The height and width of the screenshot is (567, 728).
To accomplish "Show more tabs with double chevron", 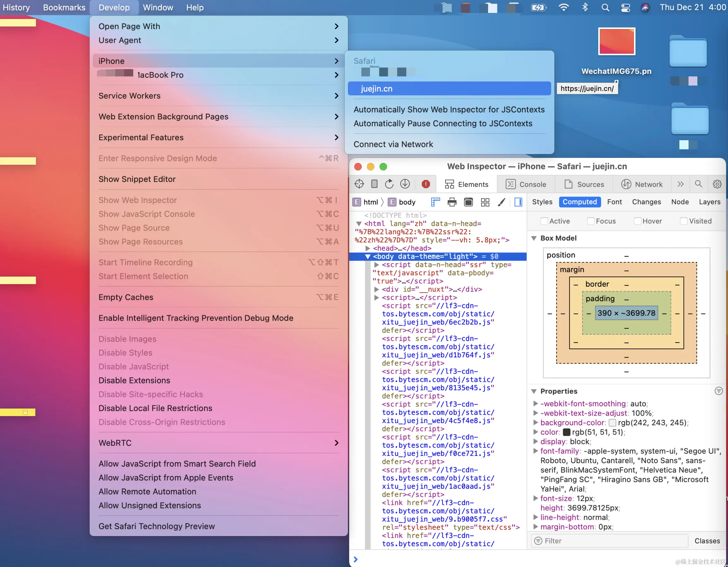I will pyautogui.click(x=680, y=184).
